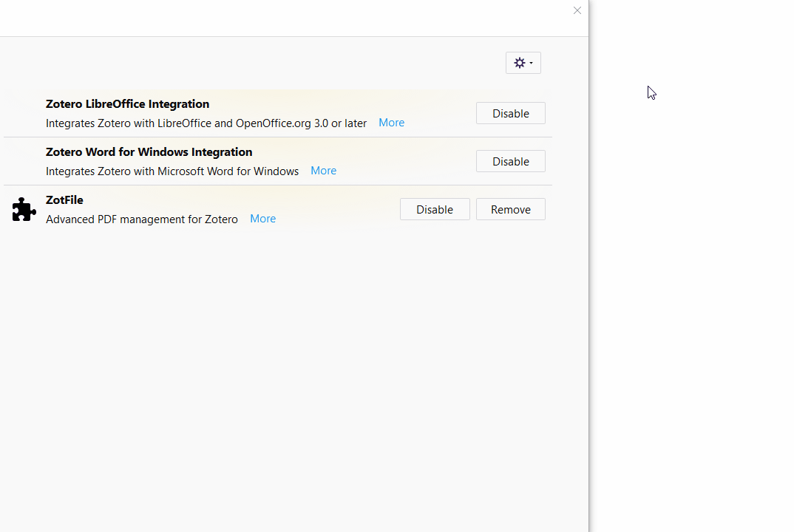Select the Zotero LibreOffice Integration title
The width and height of the screenshot is (794, 532).
pos(127,103)
